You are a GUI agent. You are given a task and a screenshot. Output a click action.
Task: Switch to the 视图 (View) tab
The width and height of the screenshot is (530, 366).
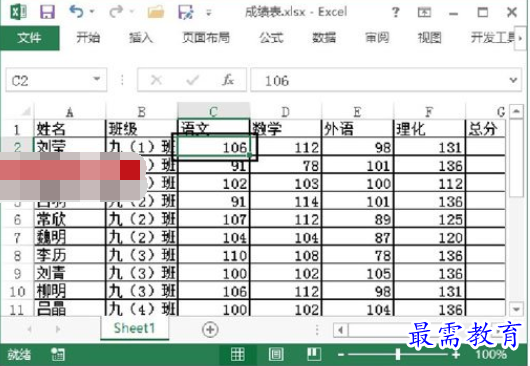pos(430,38)
